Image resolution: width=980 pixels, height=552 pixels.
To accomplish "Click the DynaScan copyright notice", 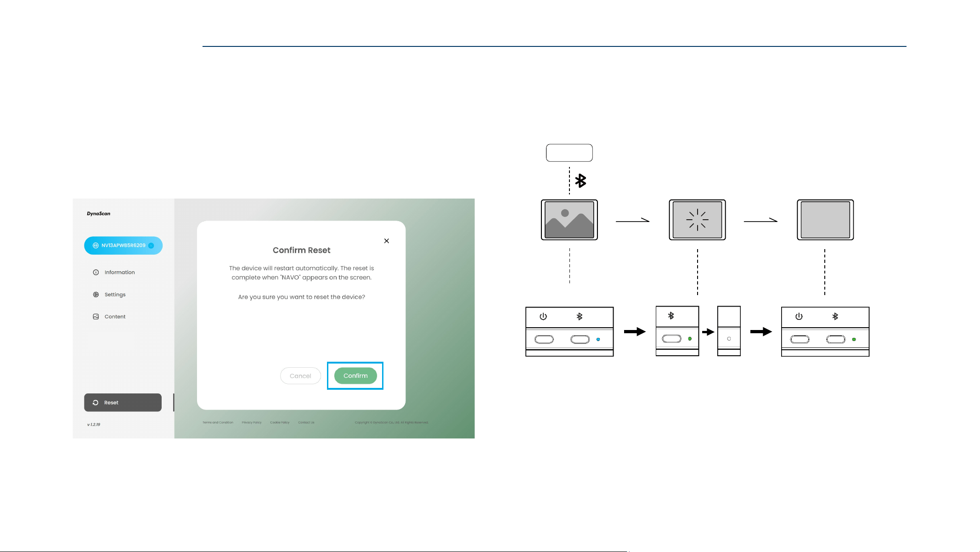I will coord(392,422).
